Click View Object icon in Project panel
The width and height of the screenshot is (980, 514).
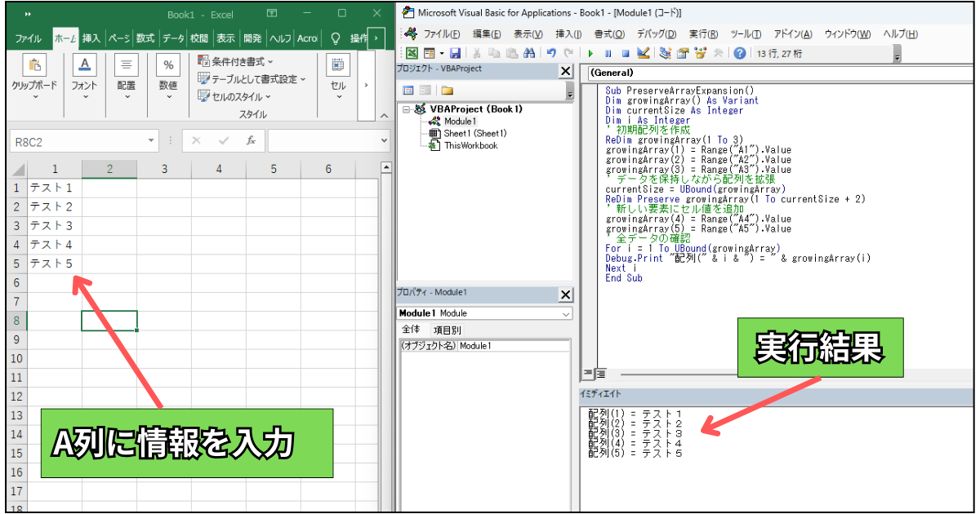[425, 90]
